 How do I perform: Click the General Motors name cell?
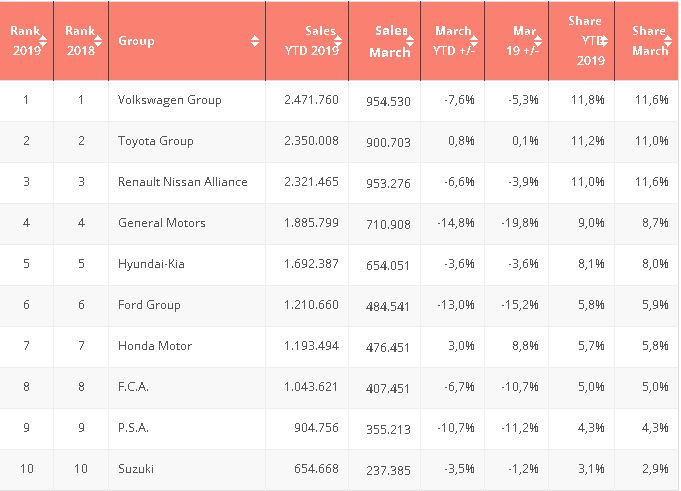click(x=162, y=223)
